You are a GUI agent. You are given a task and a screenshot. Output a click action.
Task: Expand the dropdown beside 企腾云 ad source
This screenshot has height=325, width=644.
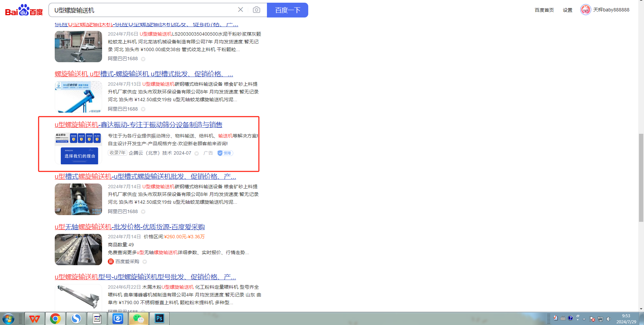coord(197,153)
